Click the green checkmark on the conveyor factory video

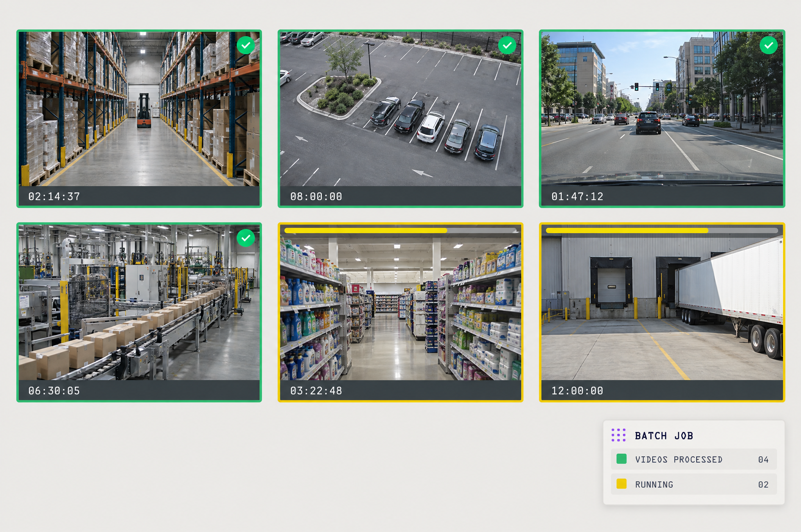(x=246, y=238)
